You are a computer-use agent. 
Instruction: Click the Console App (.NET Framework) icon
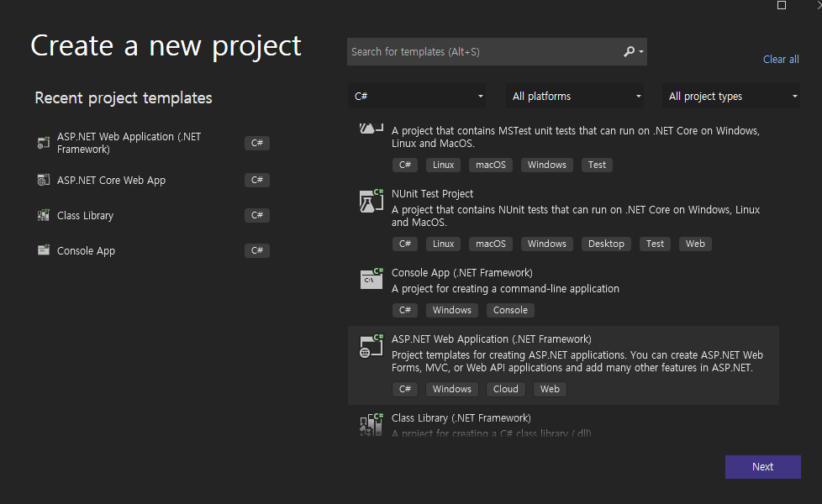pyautogui.click(x=371, y=279)
